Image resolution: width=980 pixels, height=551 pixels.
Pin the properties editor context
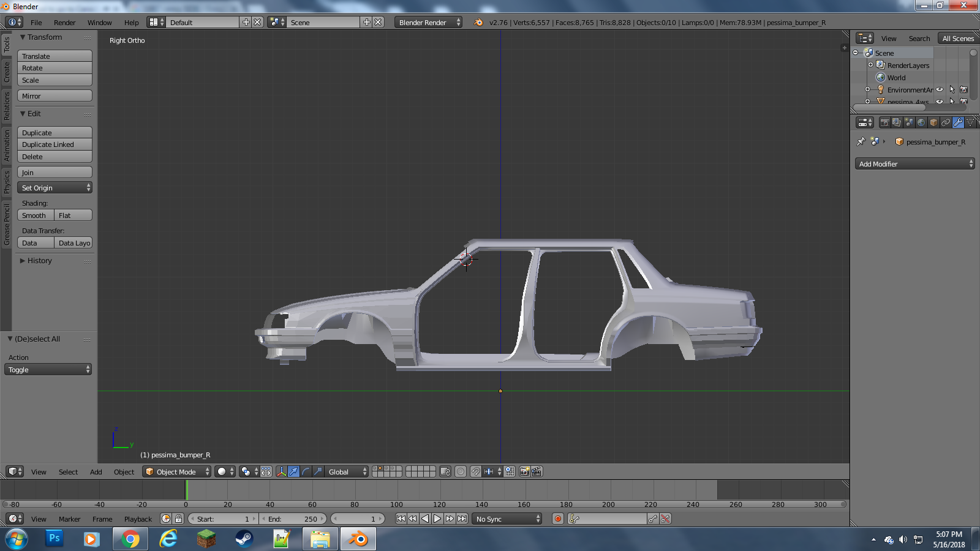pos(861,141)
